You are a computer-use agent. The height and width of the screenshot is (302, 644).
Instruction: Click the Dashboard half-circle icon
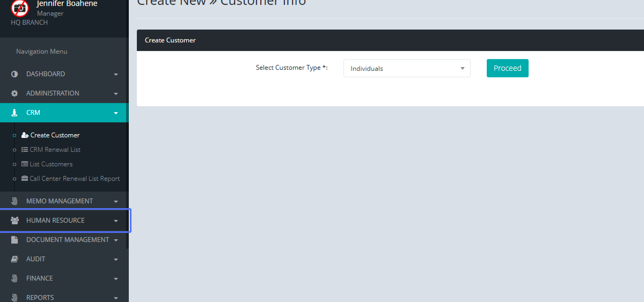pos(14,74)
